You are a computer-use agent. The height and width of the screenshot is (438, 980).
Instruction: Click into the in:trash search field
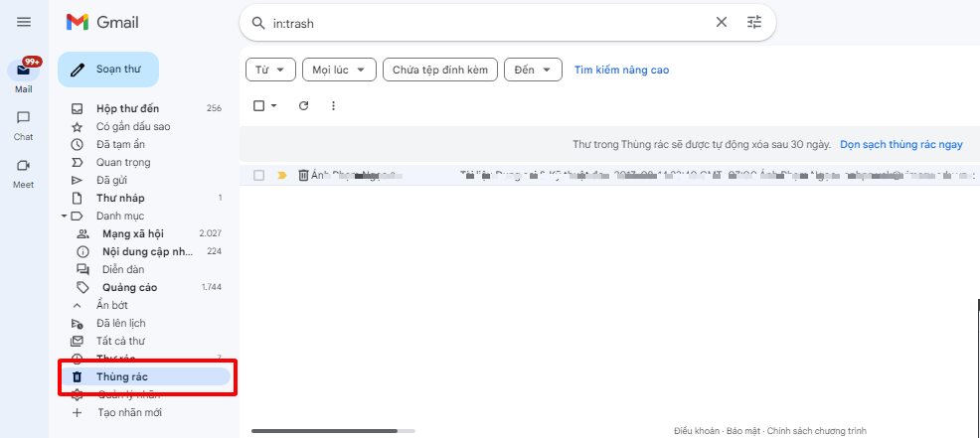[x=487, y=22]
